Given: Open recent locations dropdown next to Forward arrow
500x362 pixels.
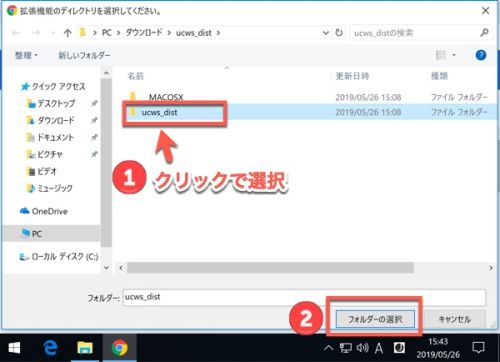Looking at the screenshot, I should pos(53,33).
